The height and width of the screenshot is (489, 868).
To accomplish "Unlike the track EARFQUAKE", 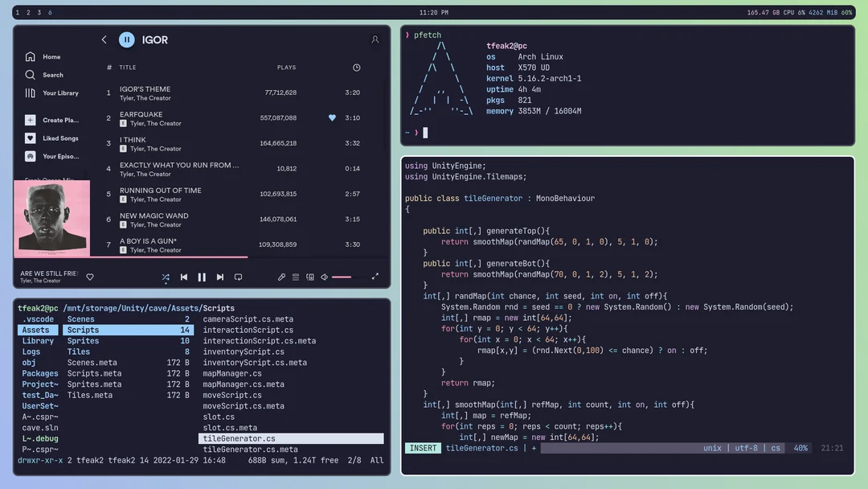I will pyautogui.click(x=332, y=117).
